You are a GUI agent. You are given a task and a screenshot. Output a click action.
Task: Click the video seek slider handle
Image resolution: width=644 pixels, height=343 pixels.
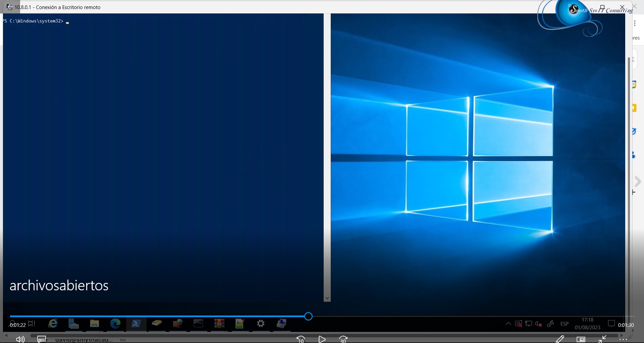click(x=309, y=316)
